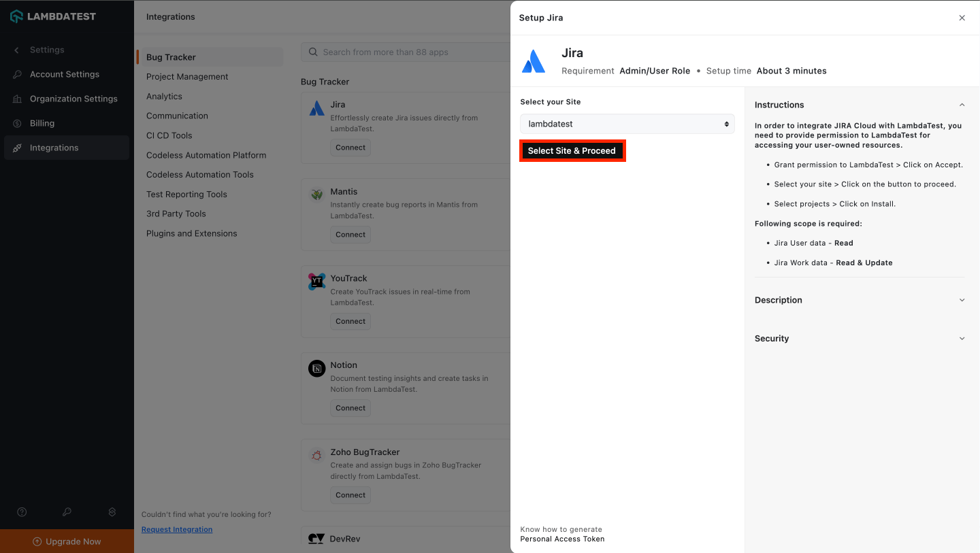The image size is (980, 553).
Task: Click the key icon in sidebar footer
Action: click(x=66, y=512)
